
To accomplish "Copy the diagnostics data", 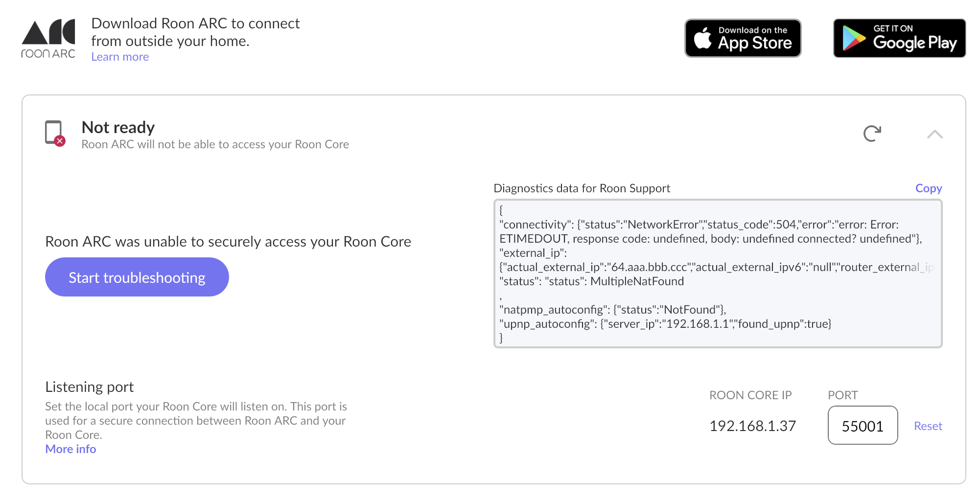I will (928, 188).
